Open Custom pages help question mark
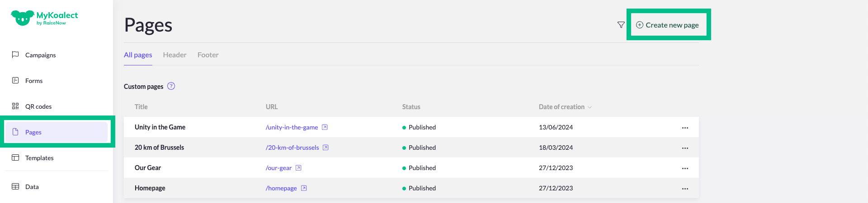The width and height of the screenshot is (868, 203). tap(171, 86)
